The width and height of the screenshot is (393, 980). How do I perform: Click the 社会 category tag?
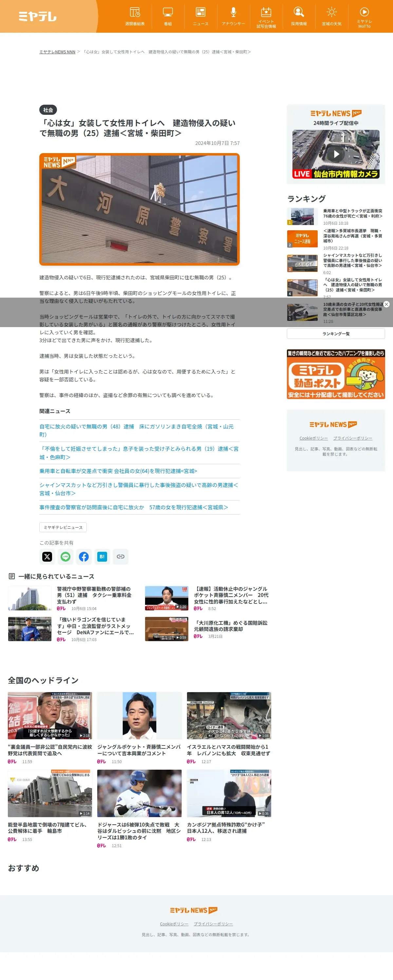(x=48, y=110)
